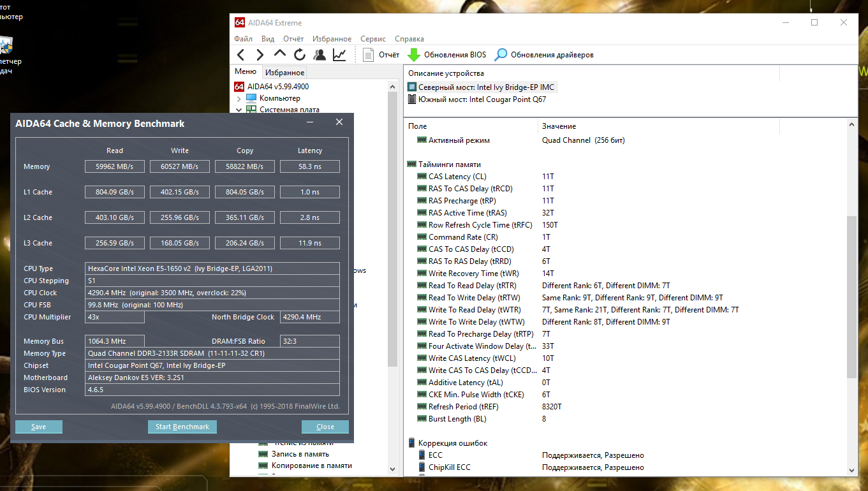Open the Вид menu
The width and height of the screenshot is (868, 491).
coord(268,39)
